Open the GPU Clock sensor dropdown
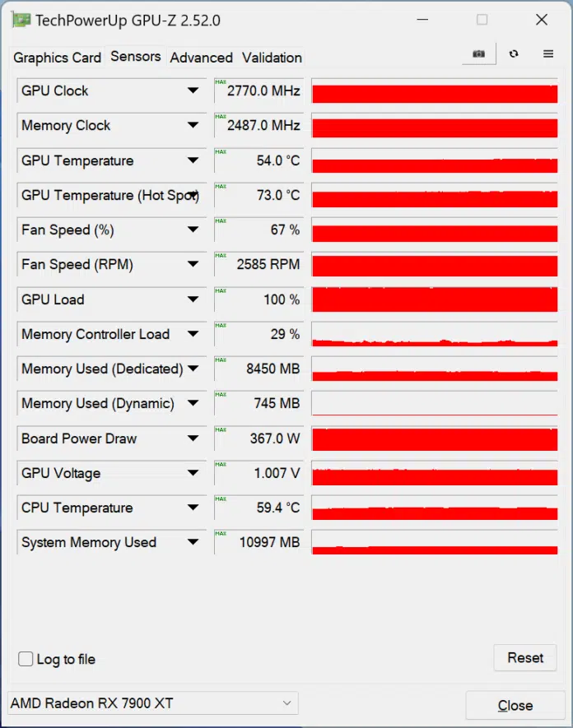573x728 pixels. 194,90
